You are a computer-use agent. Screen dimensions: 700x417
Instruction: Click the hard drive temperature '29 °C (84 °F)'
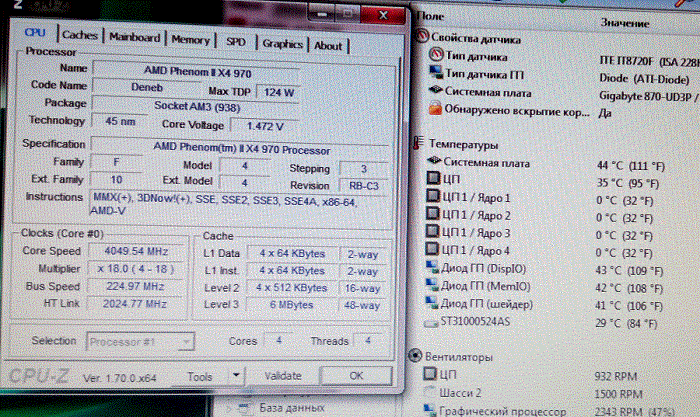[x=626, y=323]
